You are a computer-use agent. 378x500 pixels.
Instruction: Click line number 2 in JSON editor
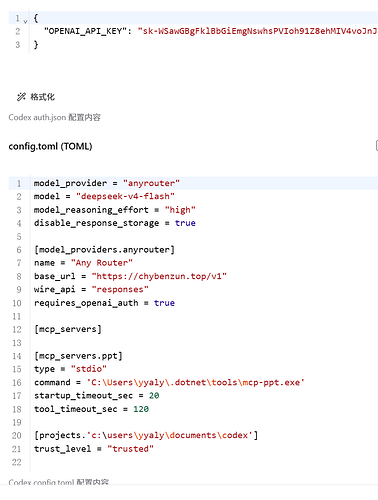tap(18, 32)
